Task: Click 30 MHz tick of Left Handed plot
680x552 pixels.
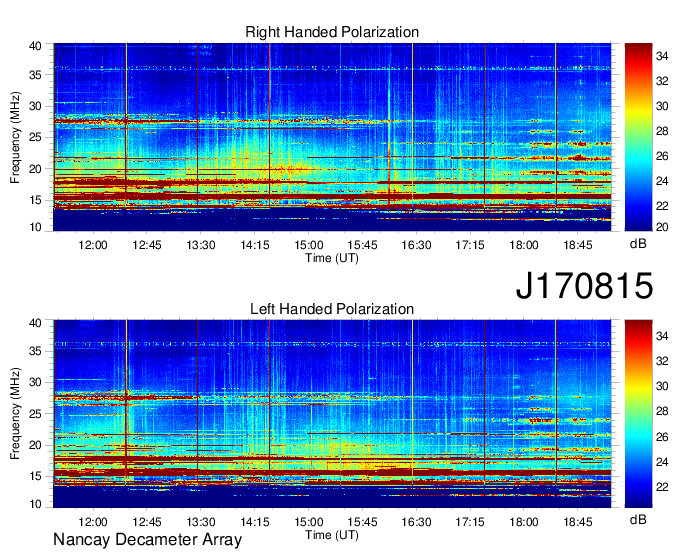Action: [35, 382]
